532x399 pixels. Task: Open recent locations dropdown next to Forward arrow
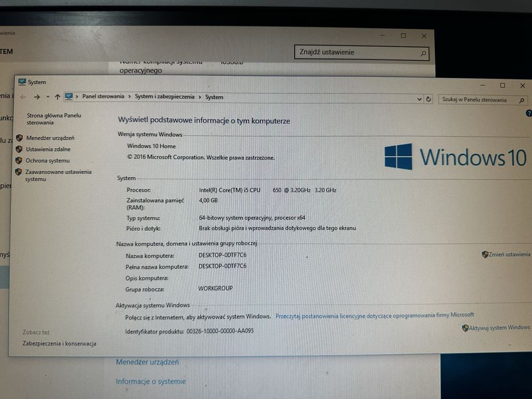click(48, 97)
